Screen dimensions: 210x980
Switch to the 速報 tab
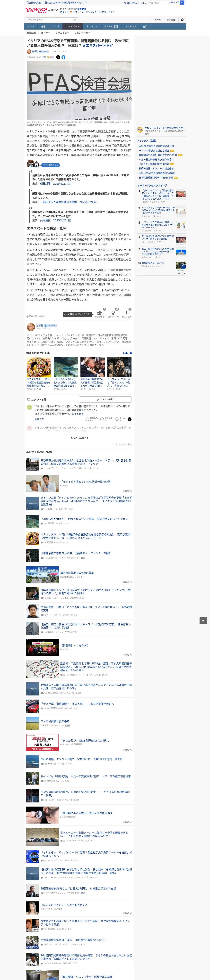(43, 27)
